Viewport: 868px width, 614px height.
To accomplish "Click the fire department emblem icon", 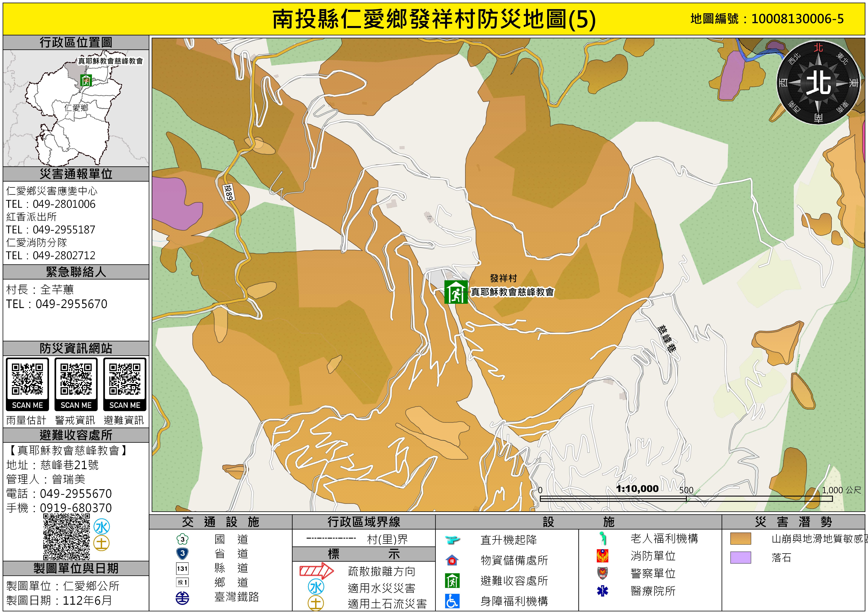I will pos(602,556).
